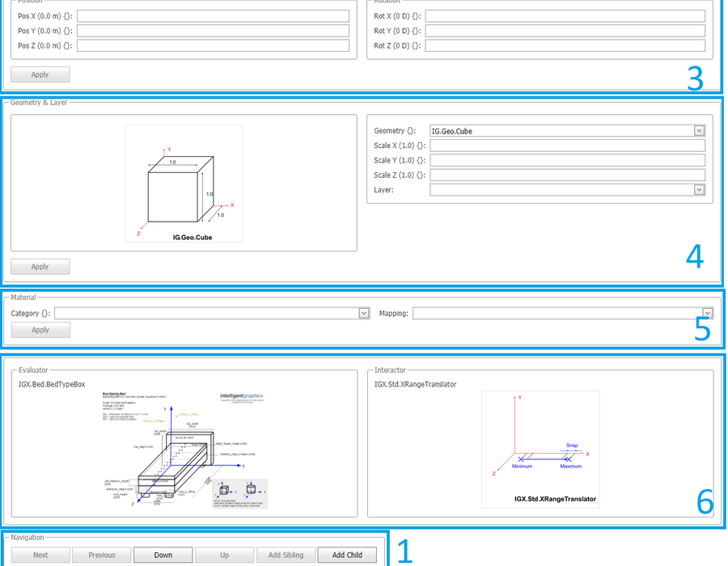This screenshot has height=566, width=728.
Task: Open the Layer dropdown
Action: pos(567,190)
